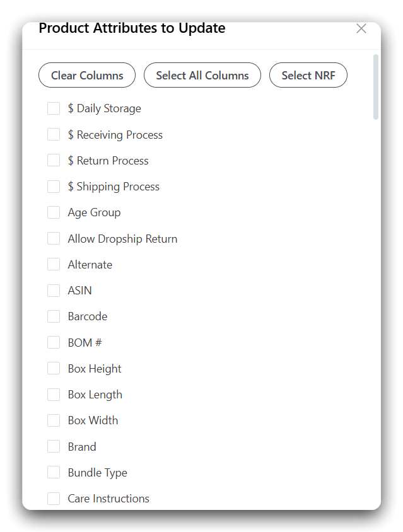Check the Brand attribute box
Screen dimensions: 403x532
(54, 446)
